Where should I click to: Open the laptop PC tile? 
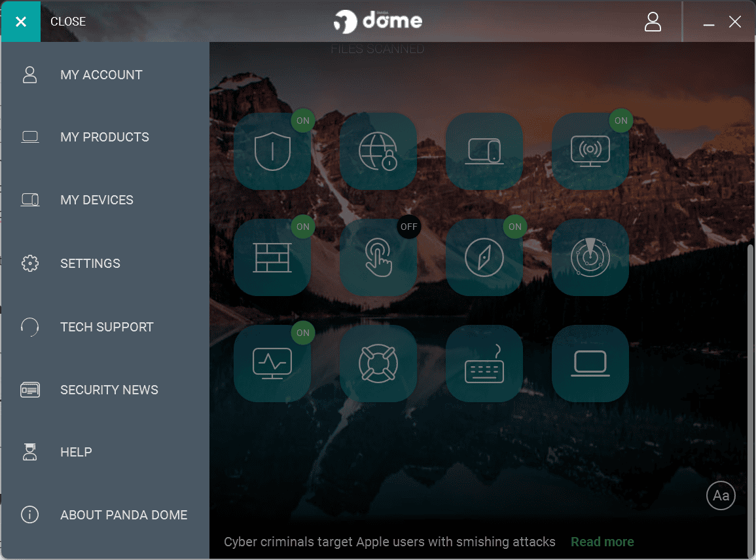point(590,364)
